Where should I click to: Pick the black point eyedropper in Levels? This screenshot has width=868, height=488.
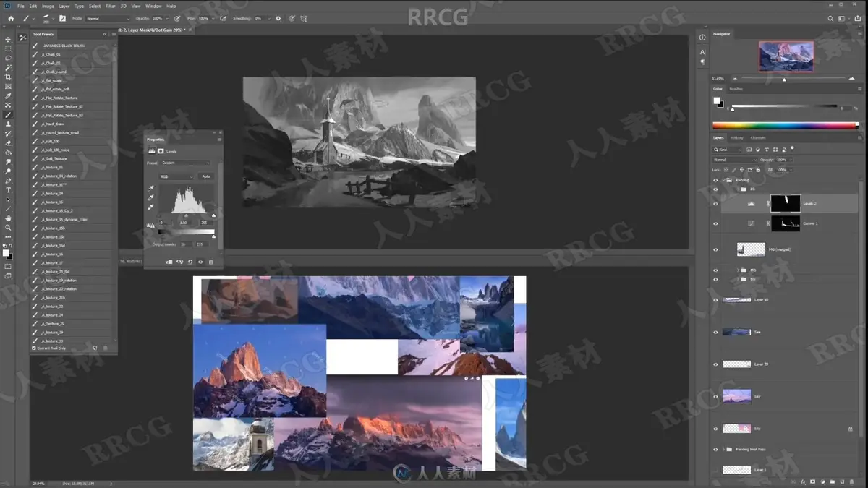pos(150,187)
